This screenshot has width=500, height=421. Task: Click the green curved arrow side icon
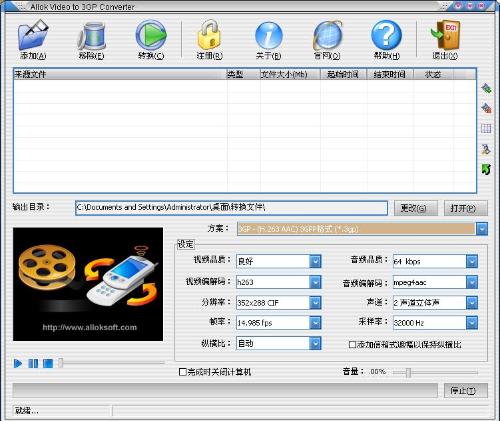tap(486, 169)
